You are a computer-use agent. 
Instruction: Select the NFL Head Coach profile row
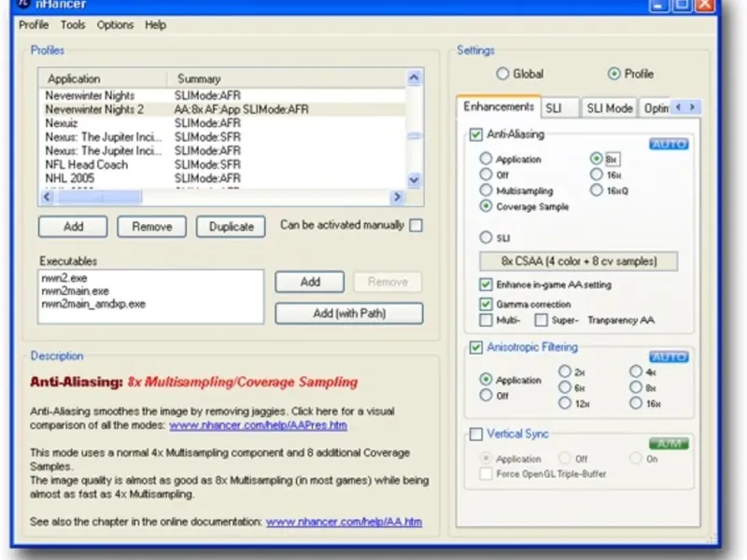pos(223,165)
